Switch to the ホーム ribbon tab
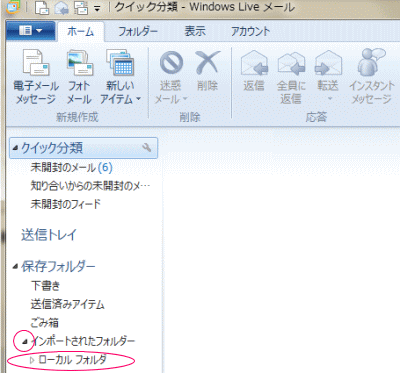This screenshot has height=373, width=400. 81,32
